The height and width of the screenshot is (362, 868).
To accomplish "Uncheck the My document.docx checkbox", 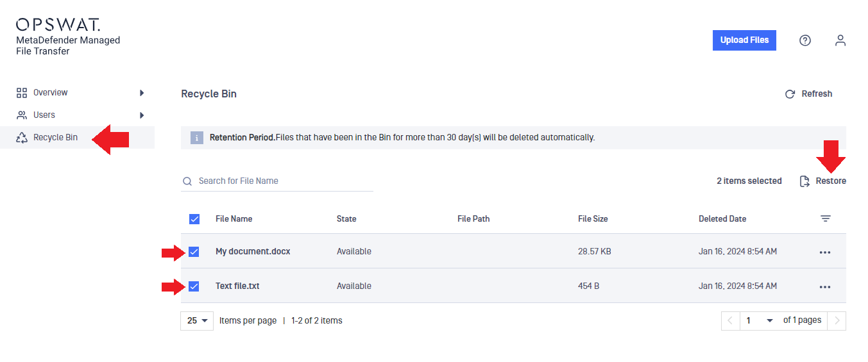I will [x=194, y=252].
